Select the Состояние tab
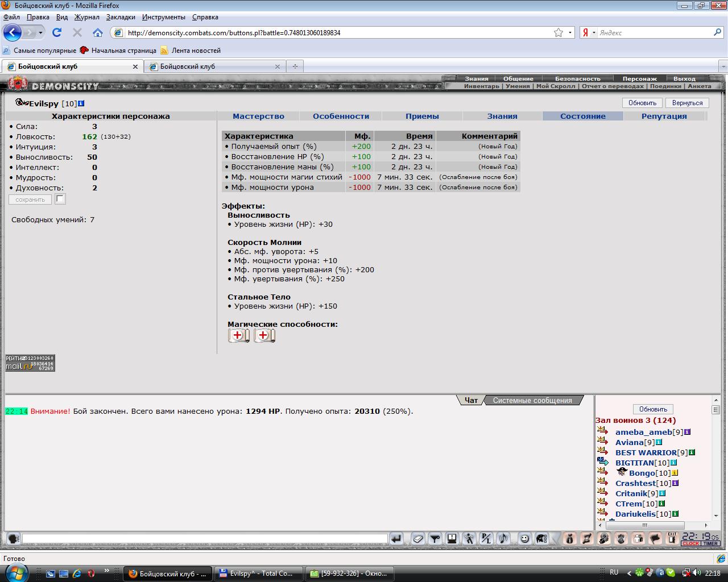The height and width of the screenshot is (582, 728). [x=583, y=116]
